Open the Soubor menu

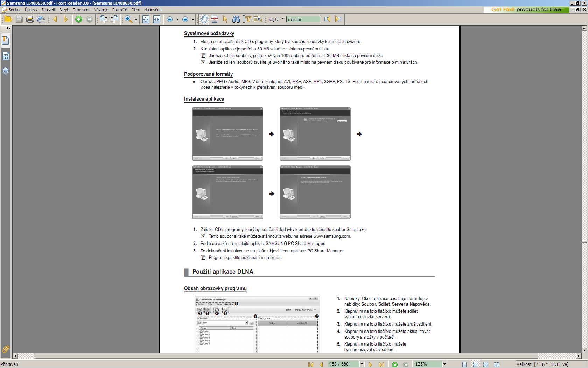point(15,10)
